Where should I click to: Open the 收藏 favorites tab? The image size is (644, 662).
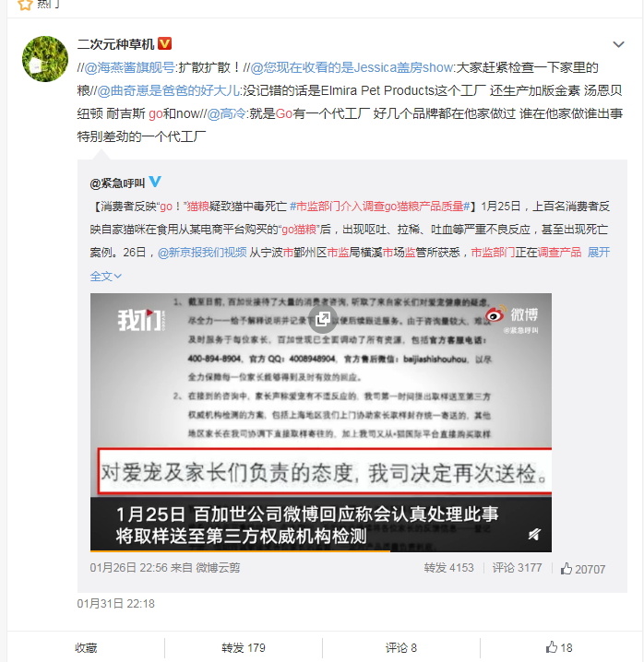pos(86,647)
